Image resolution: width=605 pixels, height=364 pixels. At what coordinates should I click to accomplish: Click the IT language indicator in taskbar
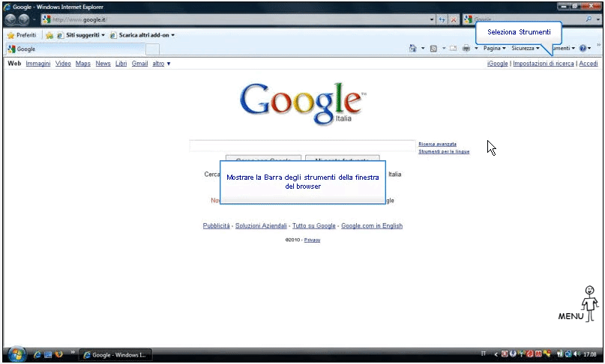click(x=484, y=354)
